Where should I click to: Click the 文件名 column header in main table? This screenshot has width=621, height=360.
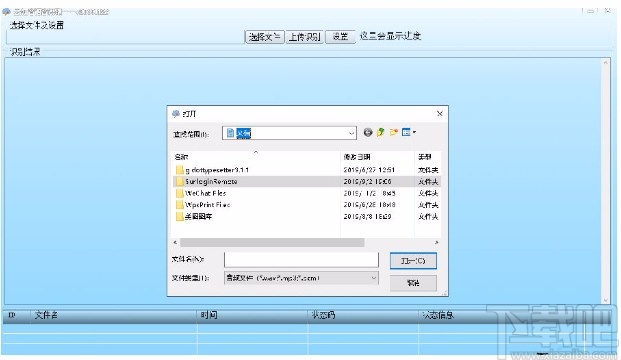(114, 315)
